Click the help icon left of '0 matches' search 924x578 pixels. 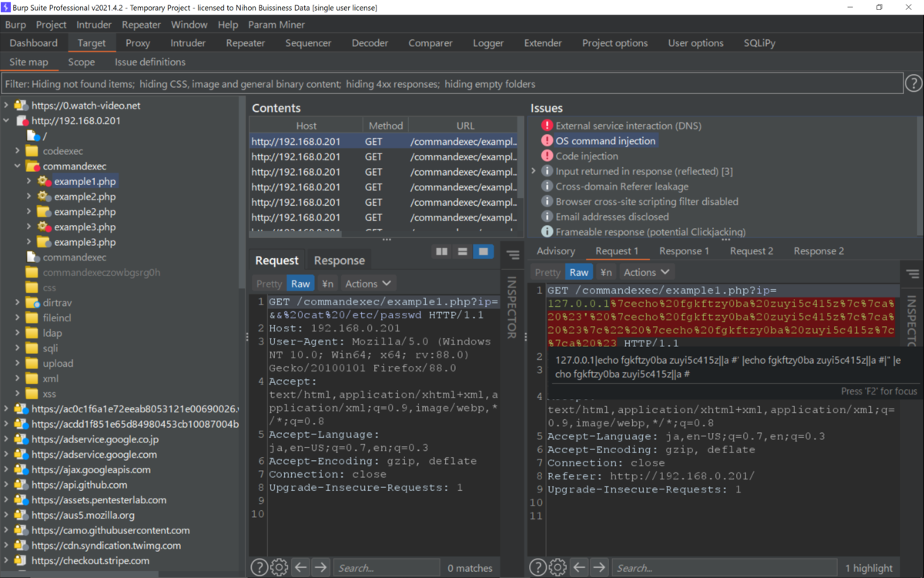tap(259, 568)
